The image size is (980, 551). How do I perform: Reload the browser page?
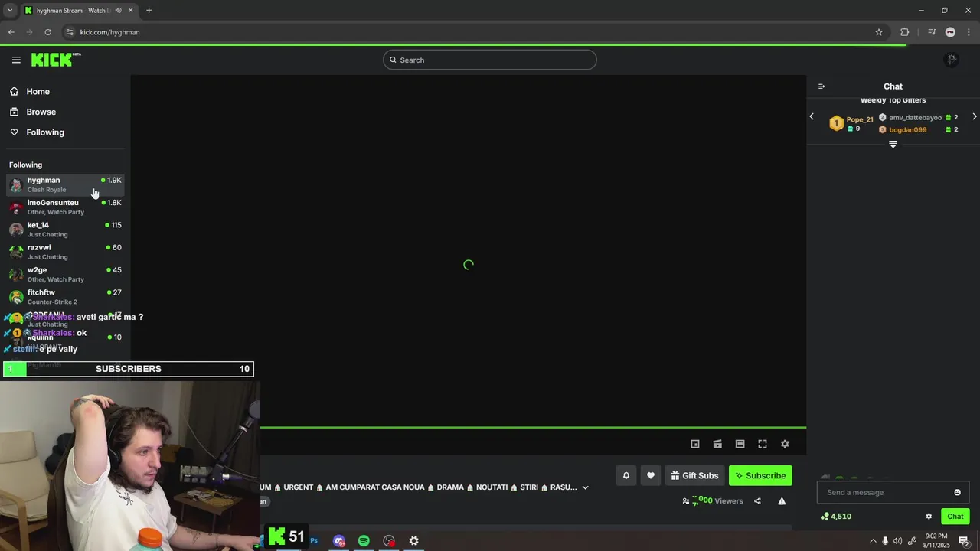[47, 32]
